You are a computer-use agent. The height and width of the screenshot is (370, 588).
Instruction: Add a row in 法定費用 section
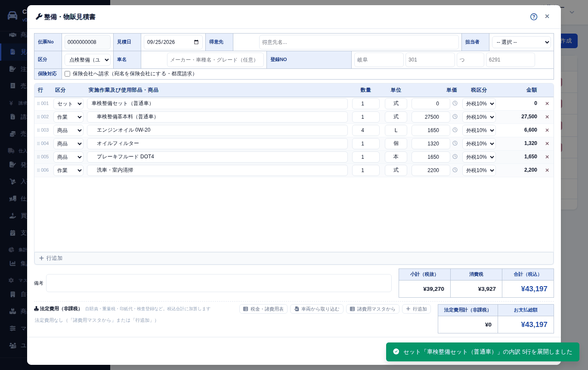(416, 309)
